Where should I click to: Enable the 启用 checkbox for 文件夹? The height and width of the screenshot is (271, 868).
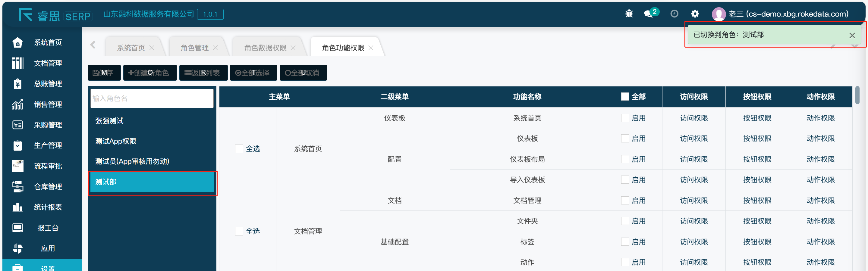[x=625, y=221]
